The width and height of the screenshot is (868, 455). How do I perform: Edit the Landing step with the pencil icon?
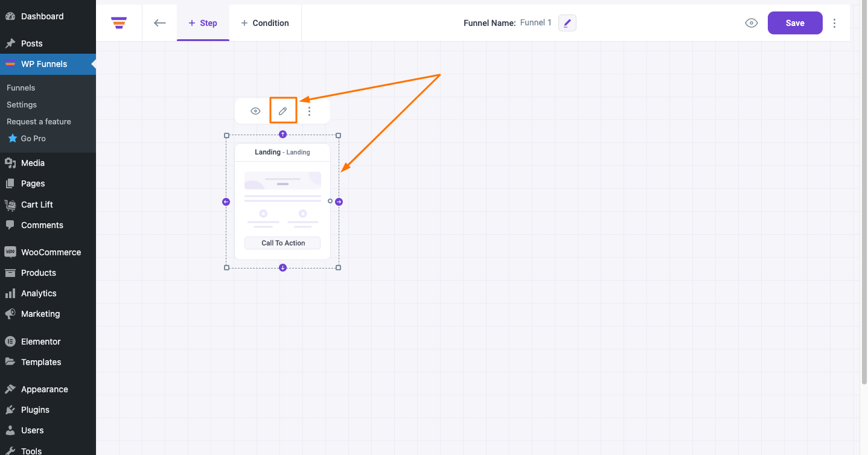point(282,111)
